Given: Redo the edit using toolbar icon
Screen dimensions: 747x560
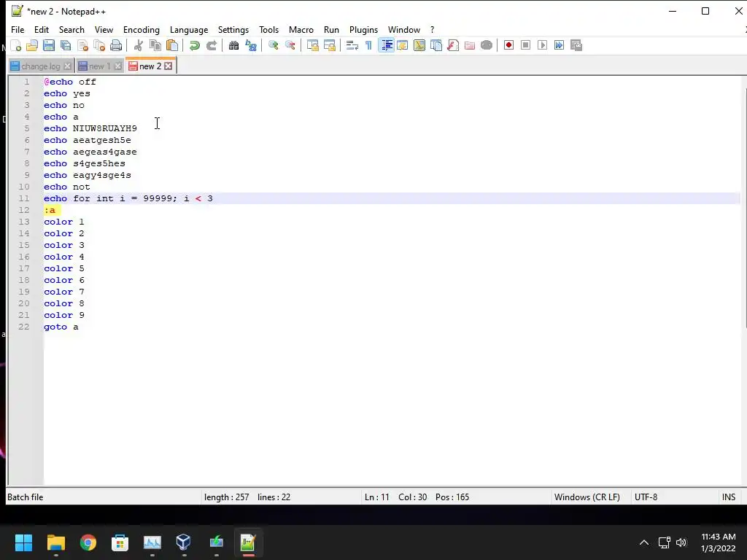Looking at the screenshot, I should 211,45.
